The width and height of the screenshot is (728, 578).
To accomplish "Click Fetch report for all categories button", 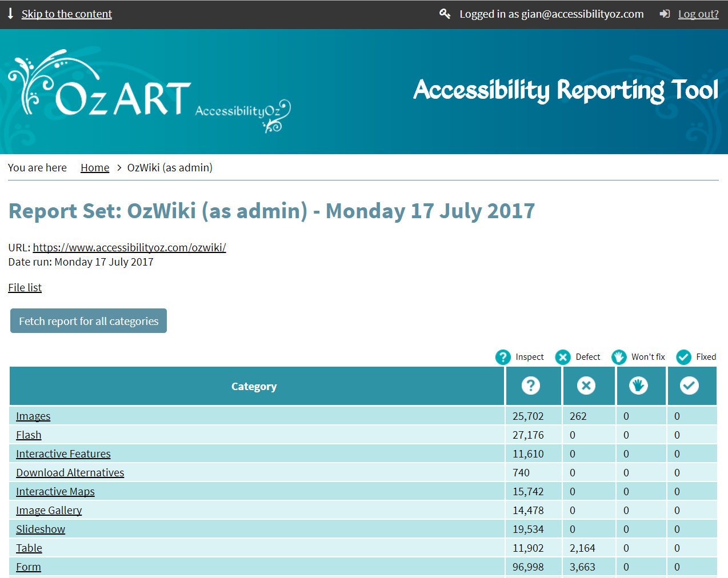I will click(89, 321).
